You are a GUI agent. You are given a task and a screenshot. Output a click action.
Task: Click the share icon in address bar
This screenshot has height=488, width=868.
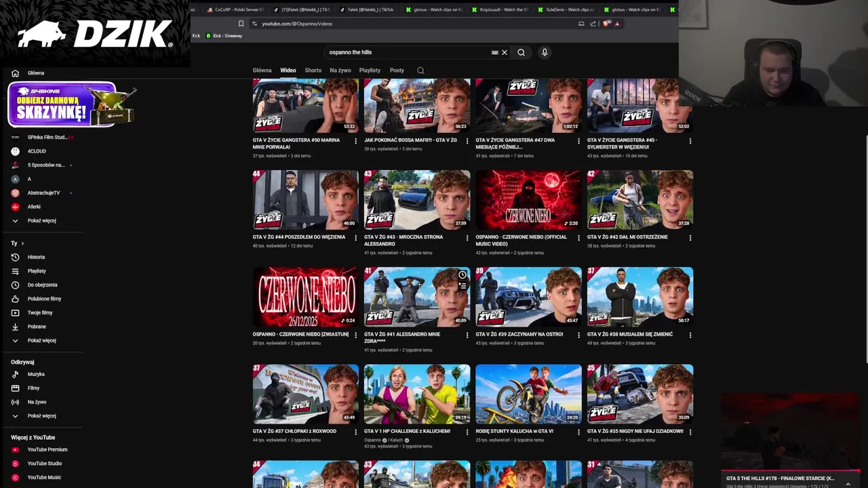pos(593,24)
